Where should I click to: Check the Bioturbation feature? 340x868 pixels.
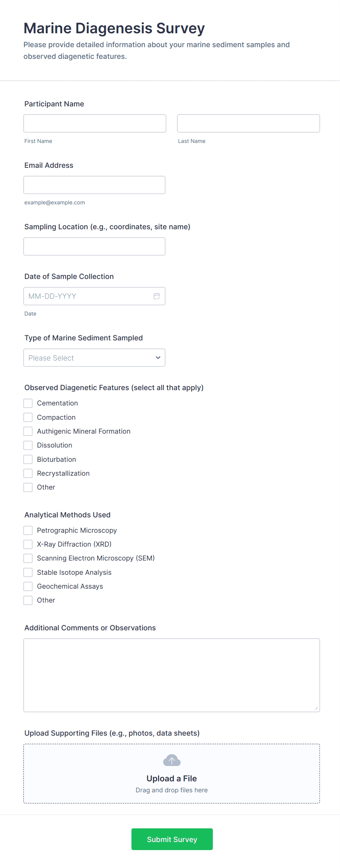[x=28, y=459]
